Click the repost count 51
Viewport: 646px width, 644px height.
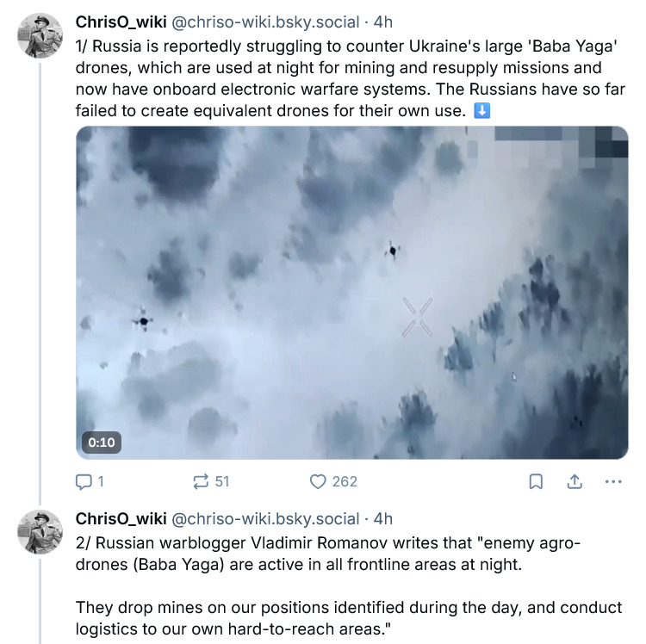(222, 482)
